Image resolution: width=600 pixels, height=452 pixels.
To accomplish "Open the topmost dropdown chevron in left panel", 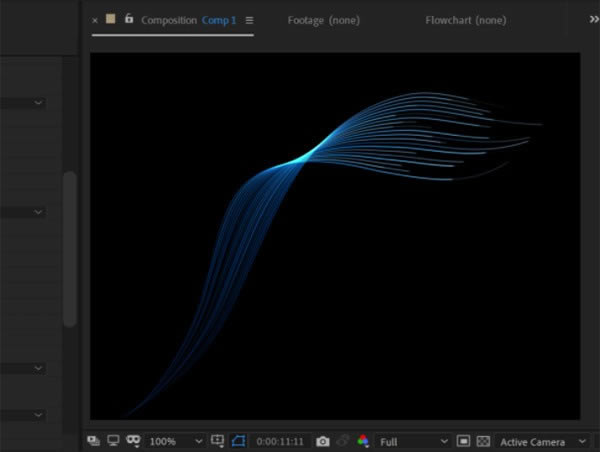I will pyautogui.click(x=38, y=102).
